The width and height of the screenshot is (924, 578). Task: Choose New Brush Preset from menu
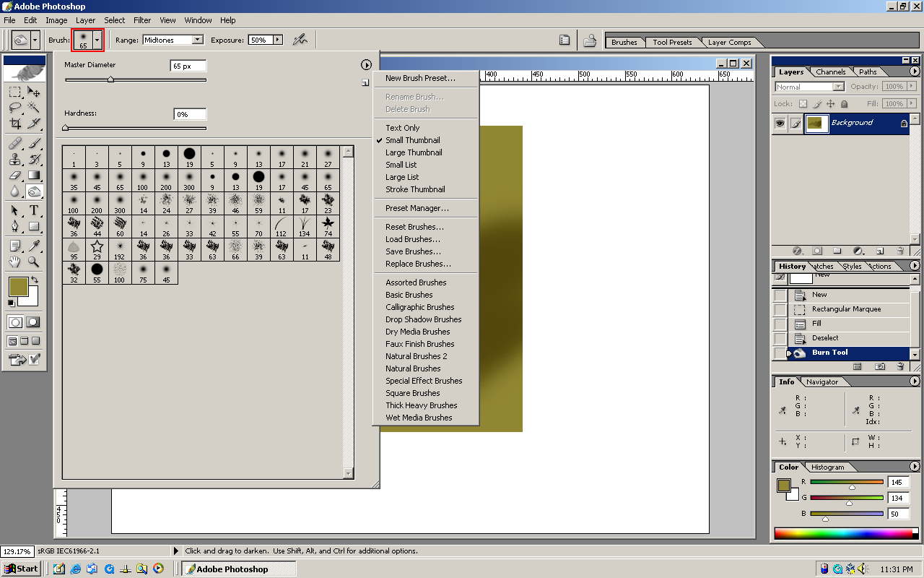coord(420,78)
